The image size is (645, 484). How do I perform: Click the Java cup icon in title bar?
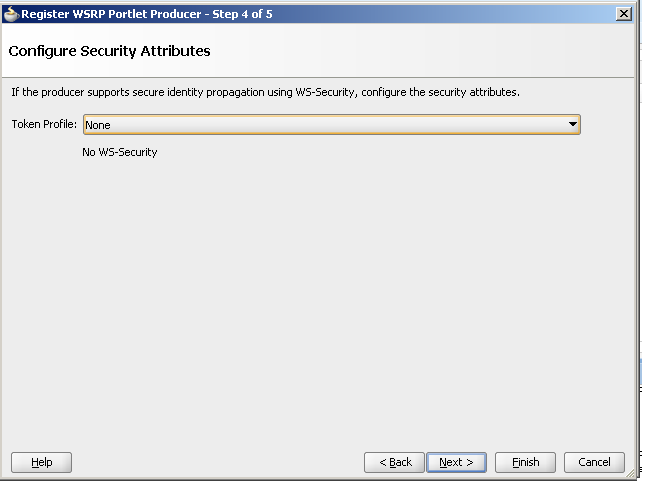[x=11, y=14]
